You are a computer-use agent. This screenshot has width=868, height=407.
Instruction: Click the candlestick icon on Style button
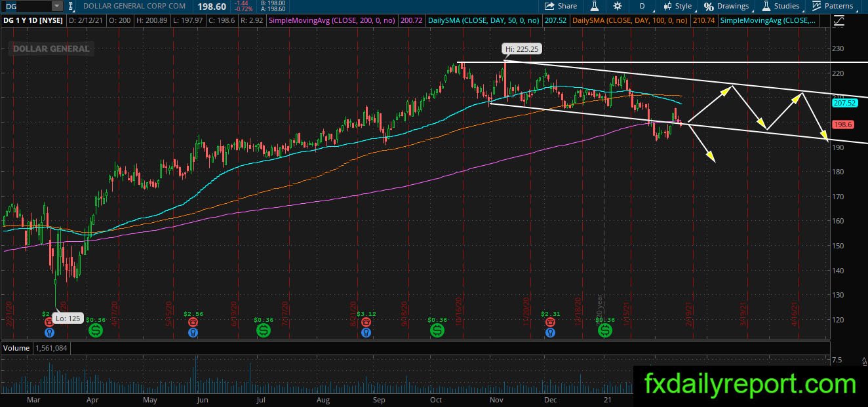[667, 6]
